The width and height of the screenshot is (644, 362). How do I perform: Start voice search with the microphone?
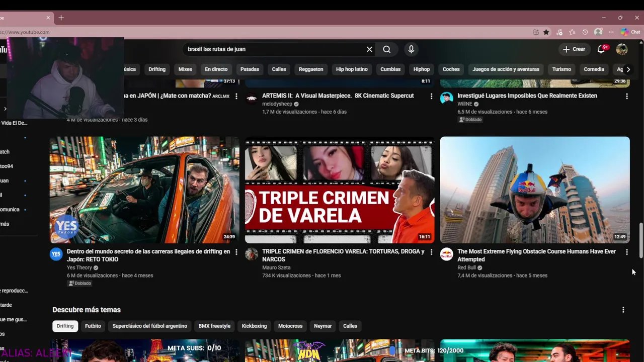pos(411,49)
